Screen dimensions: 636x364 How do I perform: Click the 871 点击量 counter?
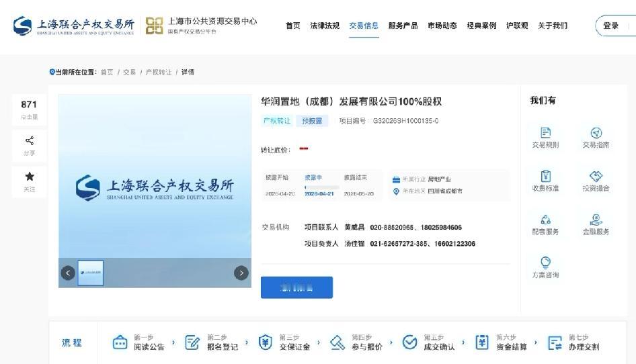(29, 109)
